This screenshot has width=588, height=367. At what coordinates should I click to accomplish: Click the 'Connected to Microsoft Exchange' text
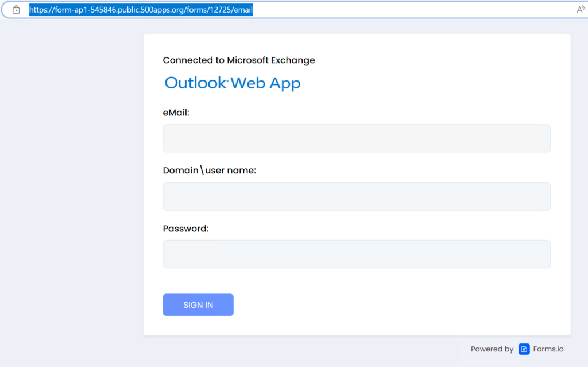coord(239,60)
